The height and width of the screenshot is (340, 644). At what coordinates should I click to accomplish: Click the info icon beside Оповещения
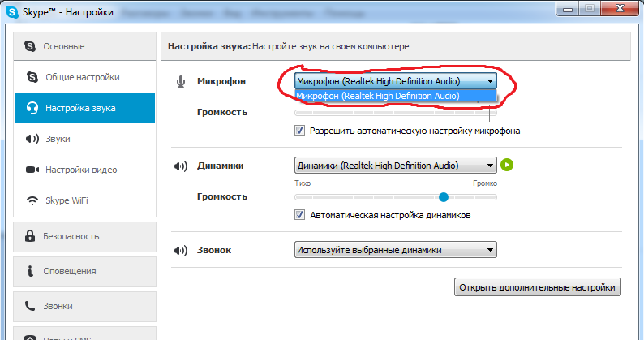point(30,271)
